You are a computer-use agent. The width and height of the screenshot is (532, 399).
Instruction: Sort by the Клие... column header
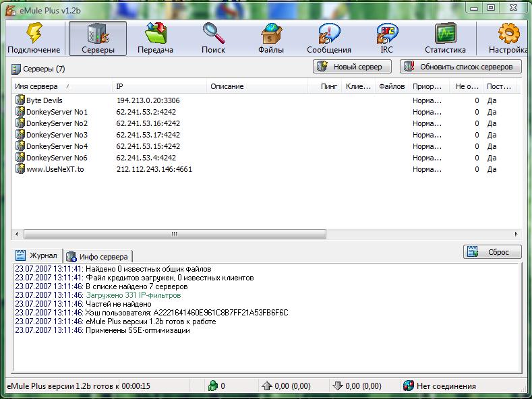point(359,86)
